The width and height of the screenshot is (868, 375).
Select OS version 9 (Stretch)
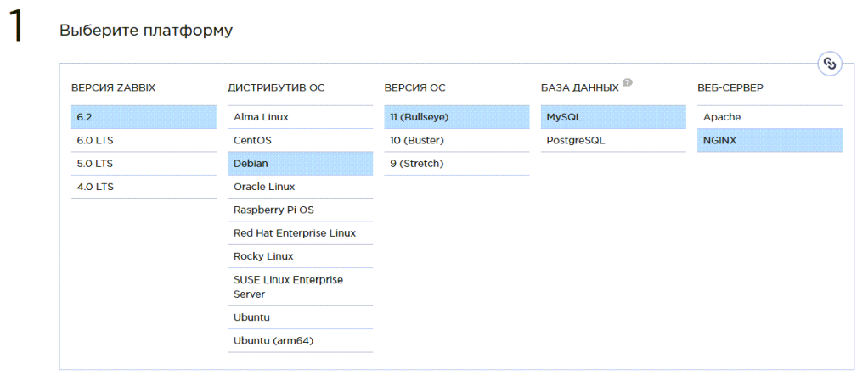[457, 164]
